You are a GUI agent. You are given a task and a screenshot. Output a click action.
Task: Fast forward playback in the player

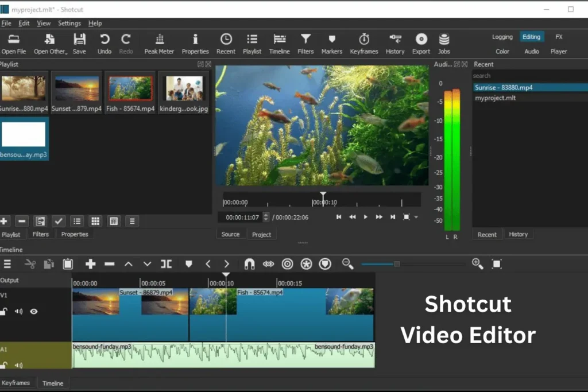[x=379, y=217]
